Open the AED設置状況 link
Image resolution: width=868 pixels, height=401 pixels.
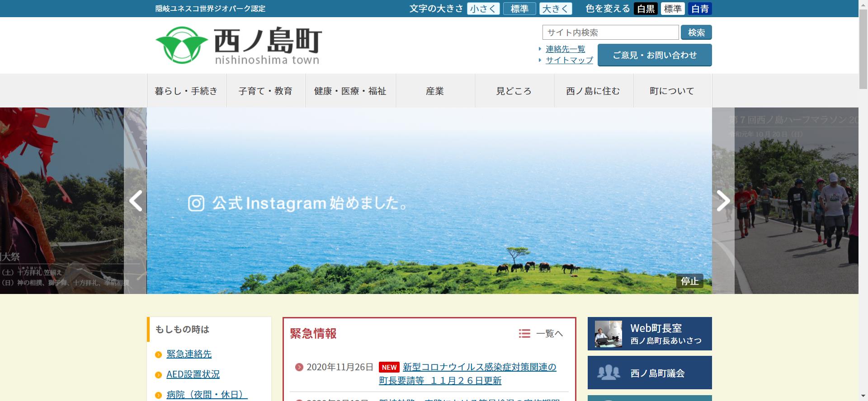click(x=193, y=374)
